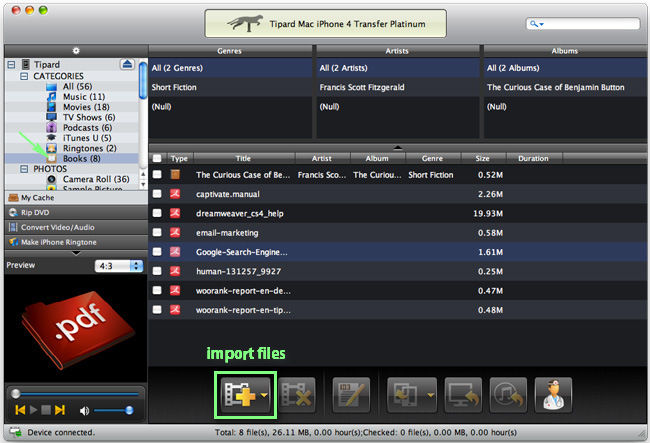
Task: Click the Ringtones category icon
Action: (x=51, y=148)
